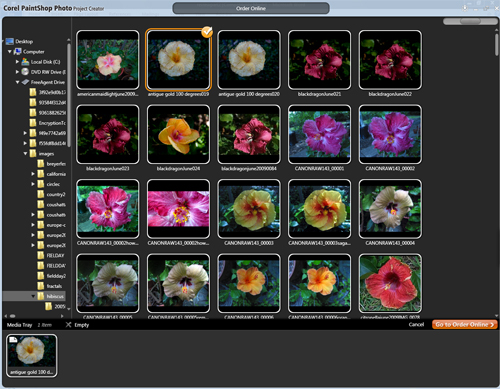Click the fieldday2 folder icon
The height and width of the screenshot is (389, 500).
coord(41,276)
